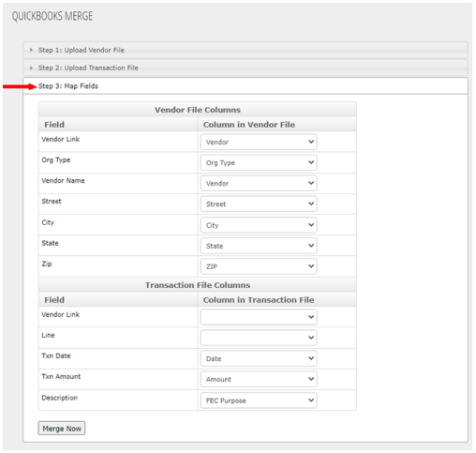
Task: Click the Merge Now button
Action: (x=62, y=429)
